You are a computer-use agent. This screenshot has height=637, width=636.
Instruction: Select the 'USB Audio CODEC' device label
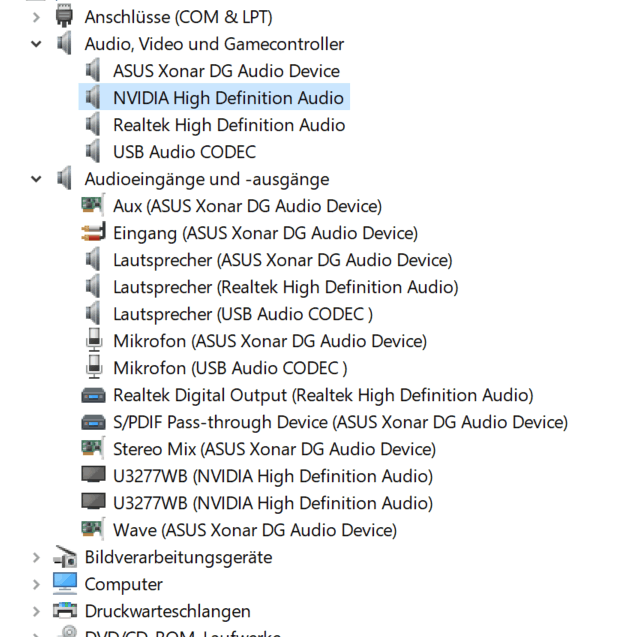click(184, 152)
